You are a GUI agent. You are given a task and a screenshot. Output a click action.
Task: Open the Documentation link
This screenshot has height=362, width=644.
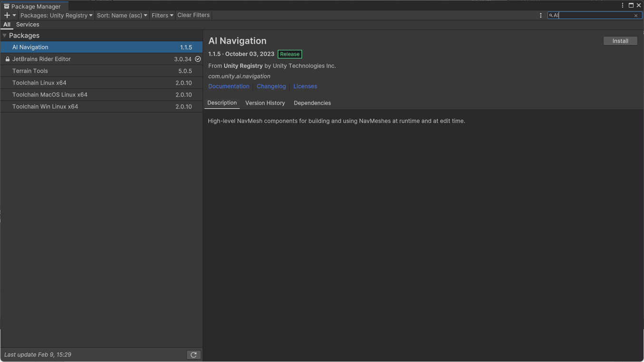229,86
